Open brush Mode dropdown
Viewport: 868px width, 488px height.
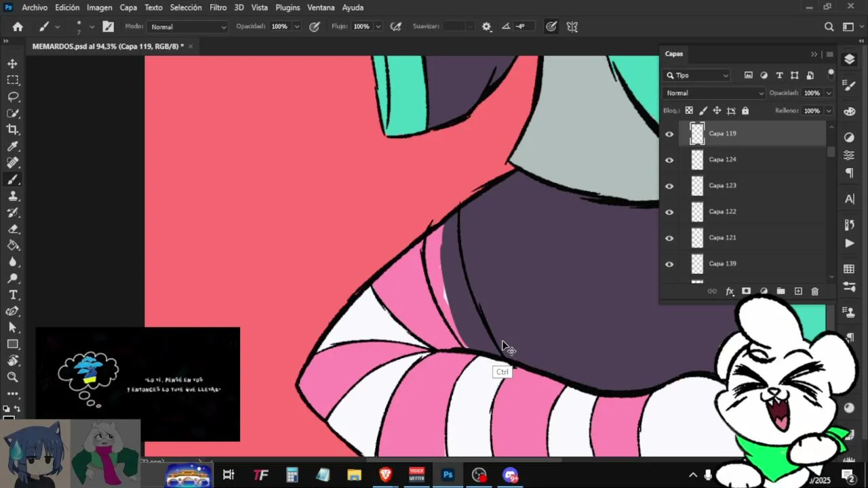point(188,26)
